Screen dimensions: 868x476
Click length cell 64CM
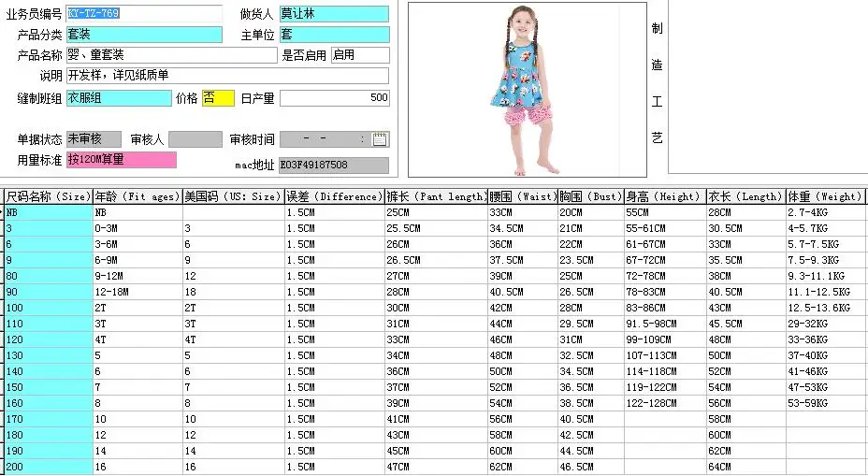746,468
